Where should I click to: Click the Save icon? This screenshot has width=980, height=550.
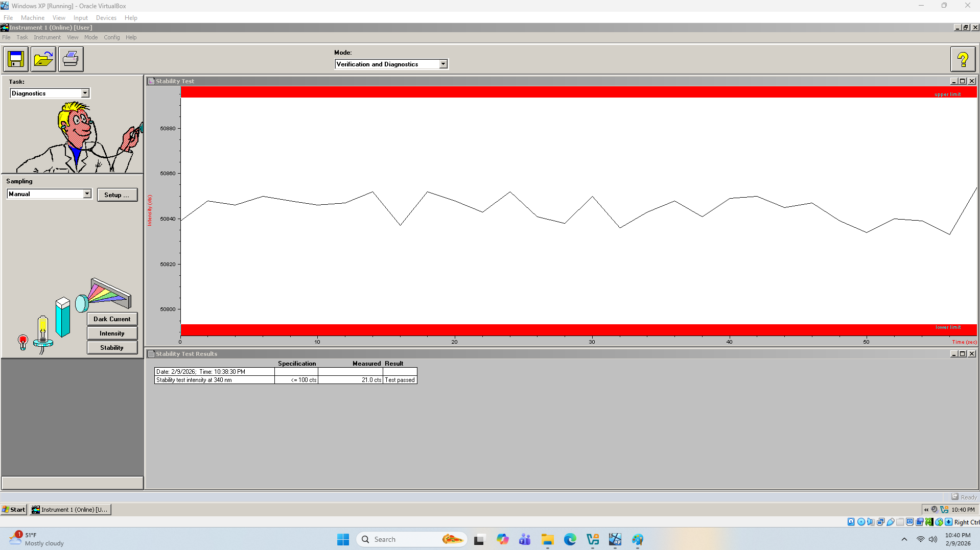15,59
